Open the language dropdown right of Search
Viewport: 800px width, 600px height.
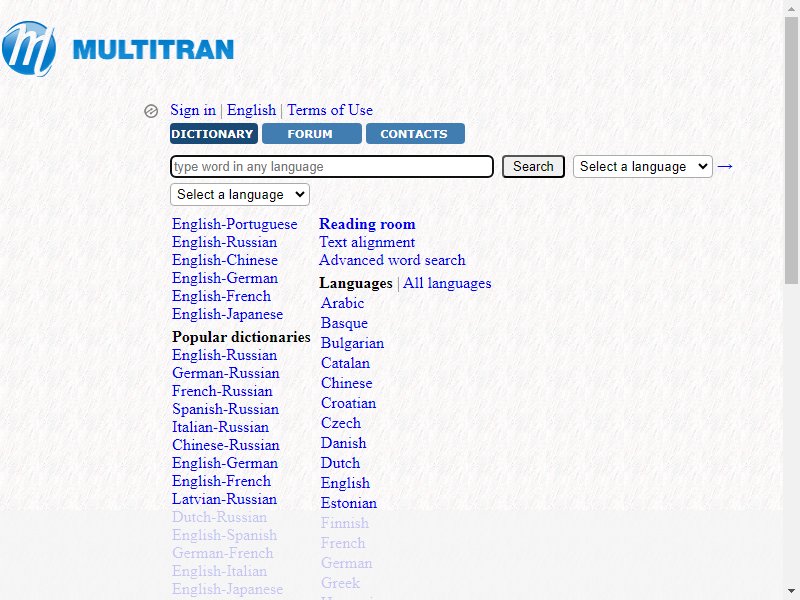[643, 166]
